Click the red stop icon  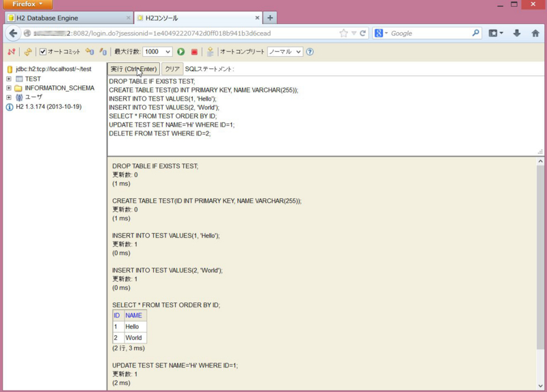click(194, 52)
